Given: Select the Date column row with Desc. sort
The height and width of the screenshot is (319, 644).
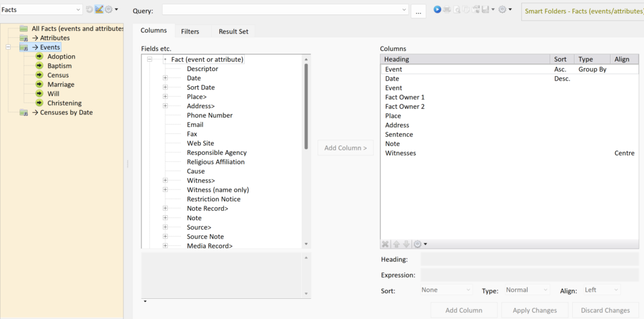Looking at the screenshot, I should 509,79.
